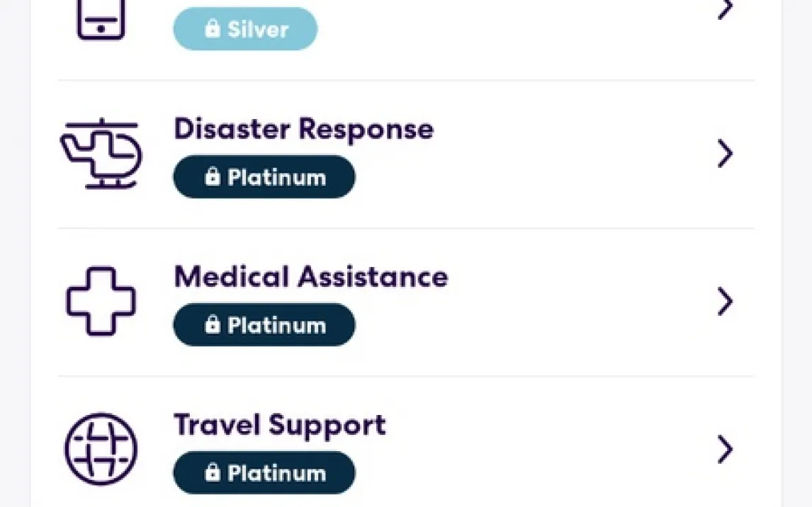Open the Disaster Response title
The height and width of the screenshot is (507, 812).
tap(303, 130)
